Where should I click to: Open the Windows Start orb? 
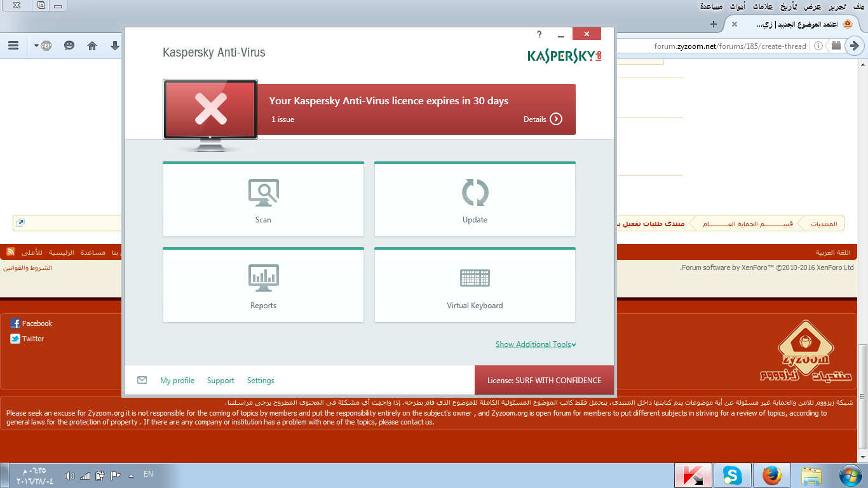pos(850,475)
